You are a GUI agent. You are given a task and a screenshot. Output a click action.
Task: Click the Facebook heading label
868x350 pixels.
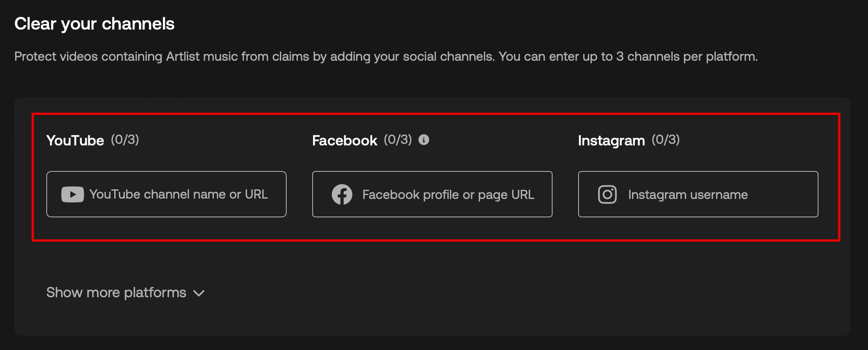(x=345, y=141)
